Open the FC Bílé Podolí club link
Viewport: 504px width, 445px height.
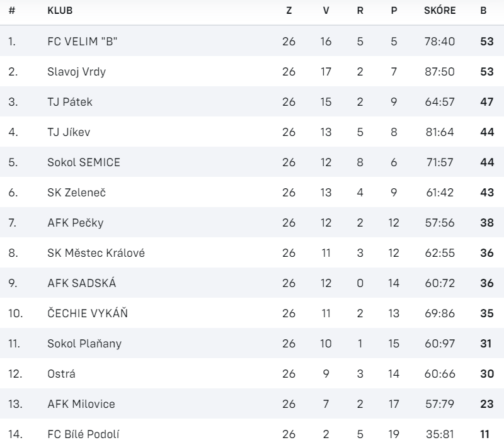point(84,434)
